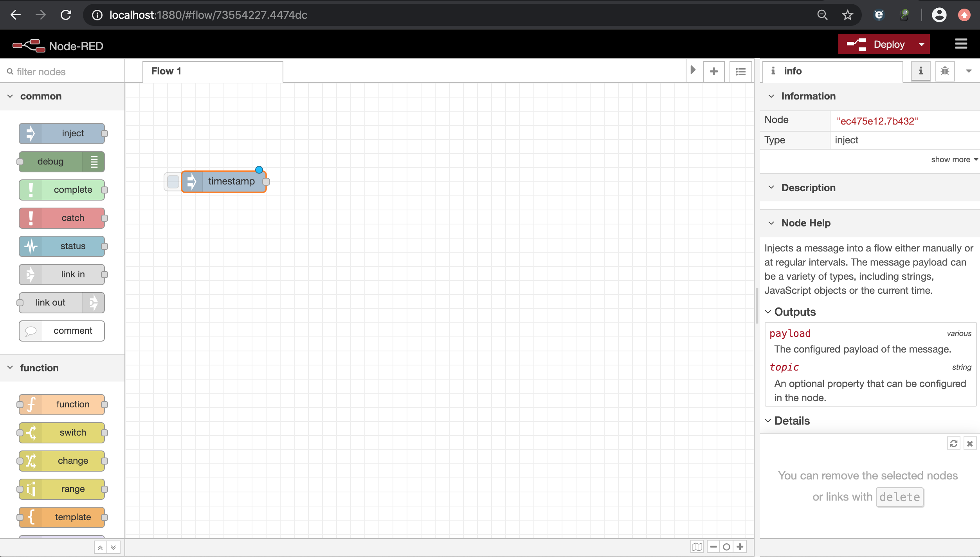980x557 pixels.
Task: Click the info sidebar tab icon
Action: click(921, 71)
